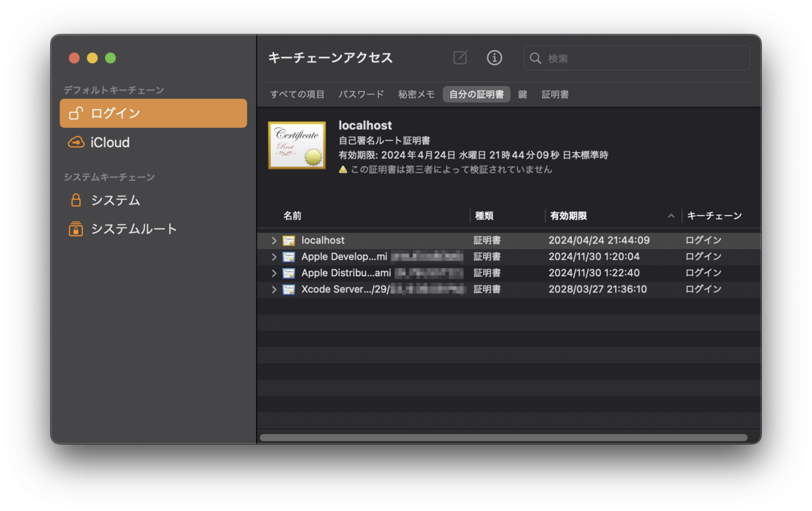Screen dimensions: 812x511
Task: Click the localhost heading in detail pane
Action: [365, 125]
